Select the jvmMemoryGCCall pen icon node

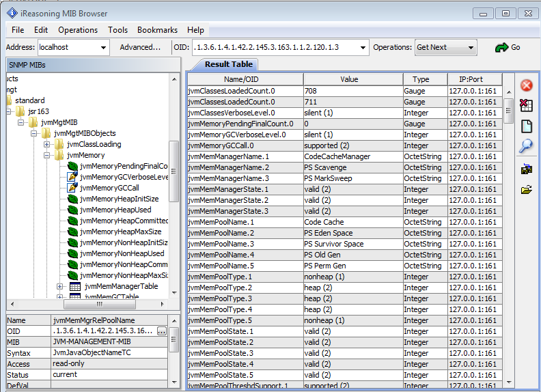tap(109, 188)
